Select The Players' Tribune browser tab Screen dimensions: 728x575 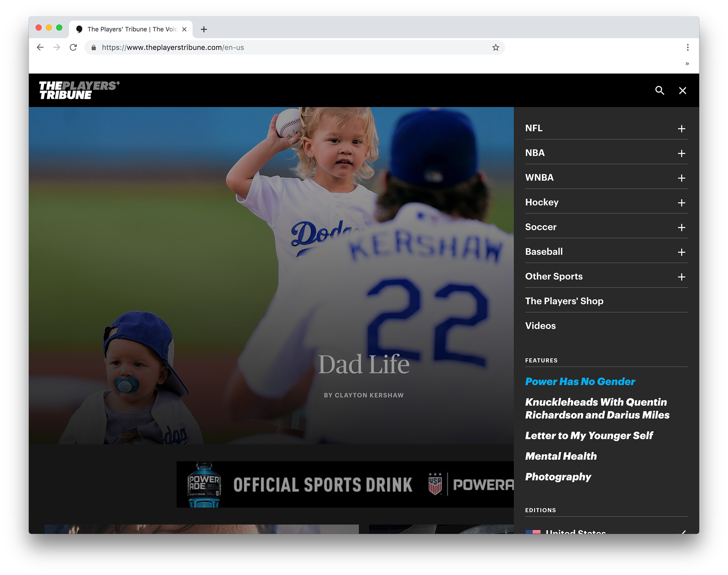tap(131, 29)
